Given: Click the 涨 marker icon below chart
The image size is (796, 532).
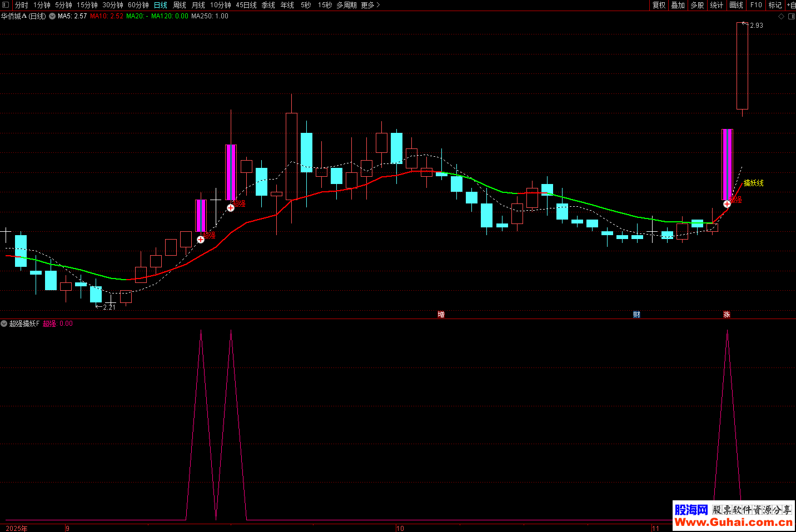Looking at the screenshot, I should (x=727, y=315).
